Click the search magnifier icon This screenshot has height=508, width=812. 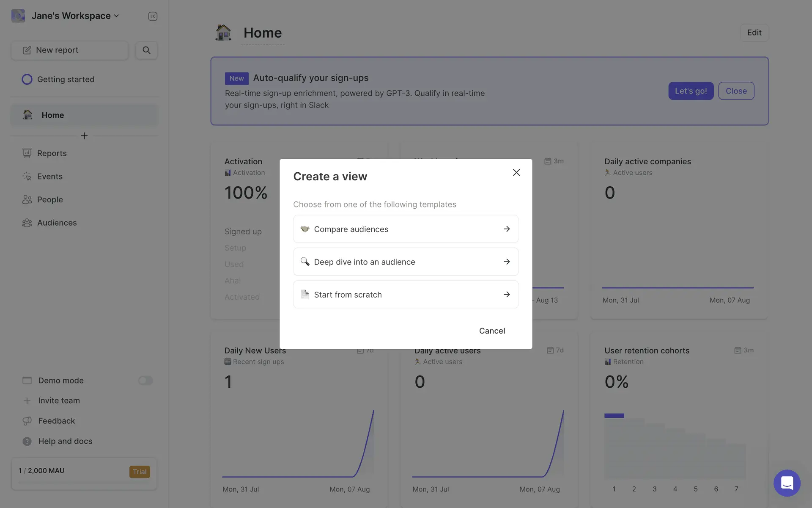146,50
